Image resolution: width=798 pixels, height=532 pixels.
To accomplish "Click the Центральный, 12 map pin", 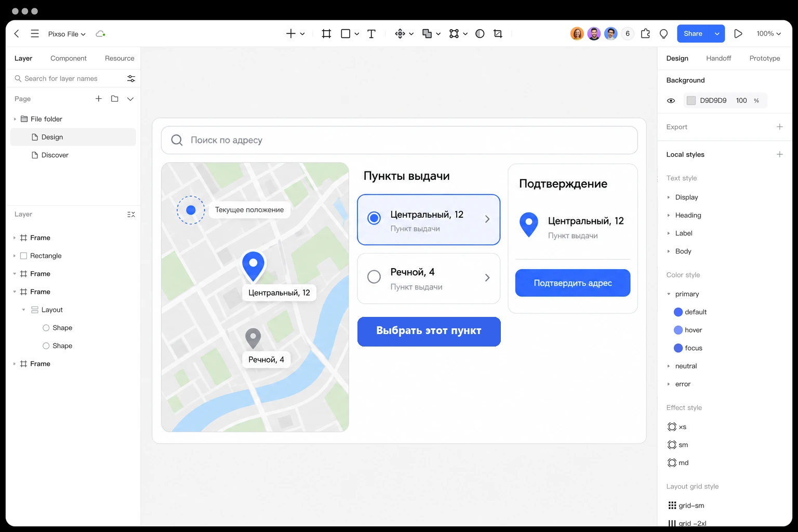I will pyautogui.click(x=254, y=267).
